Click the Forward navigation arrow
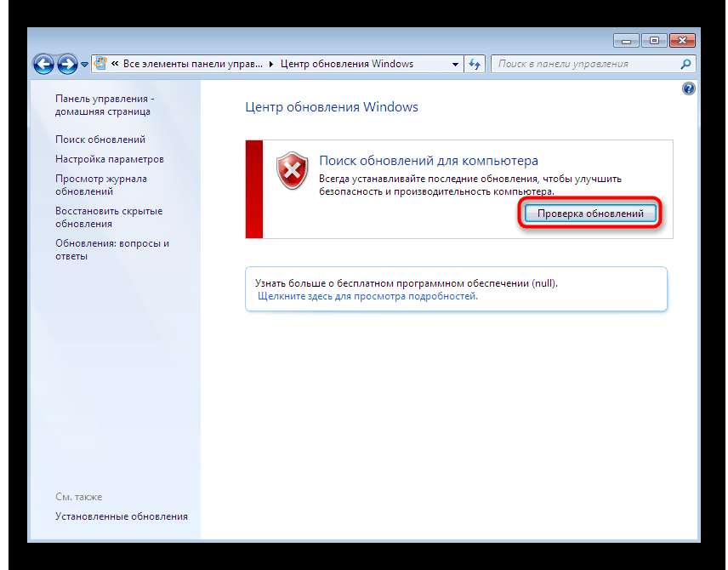728x570 pixels. tap(67, 64)
